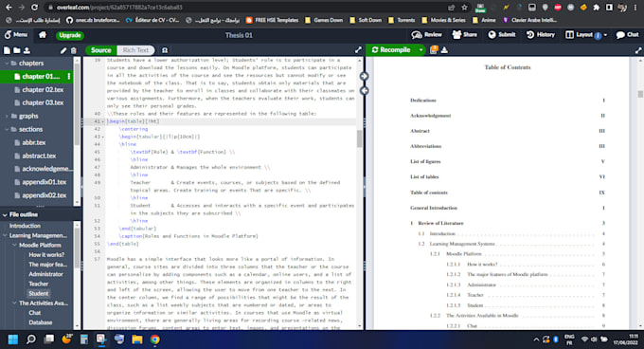The height and width of the screenshot is (349, 644).
Task: Open project History
Action: 541,35
